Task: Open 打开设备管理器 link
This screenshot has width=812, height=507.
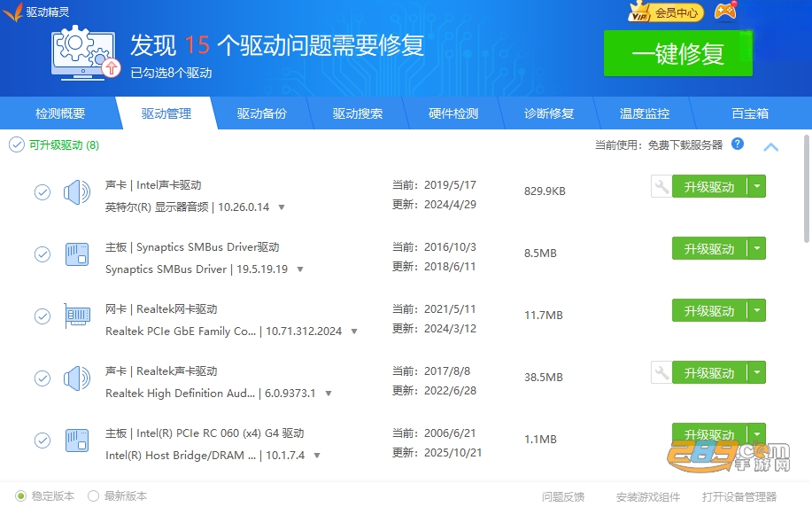Action: coord(739,496)
